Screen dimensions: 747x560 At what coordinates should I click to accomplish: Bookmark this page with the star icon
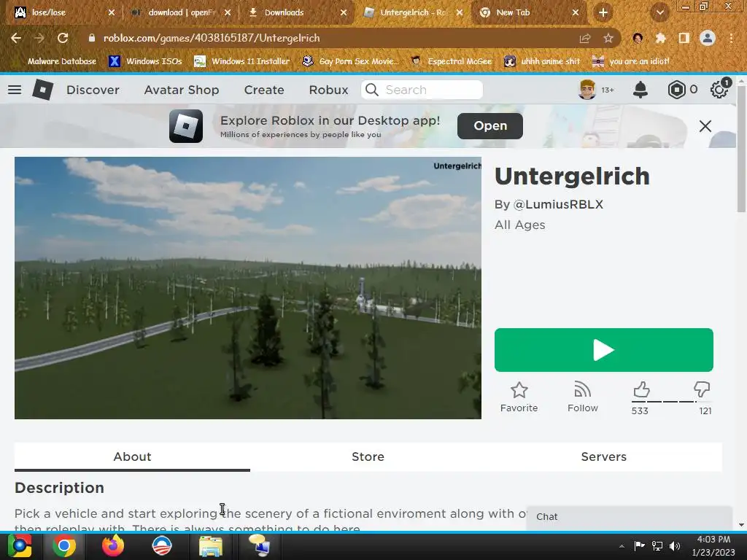click(x=608, y=38)
